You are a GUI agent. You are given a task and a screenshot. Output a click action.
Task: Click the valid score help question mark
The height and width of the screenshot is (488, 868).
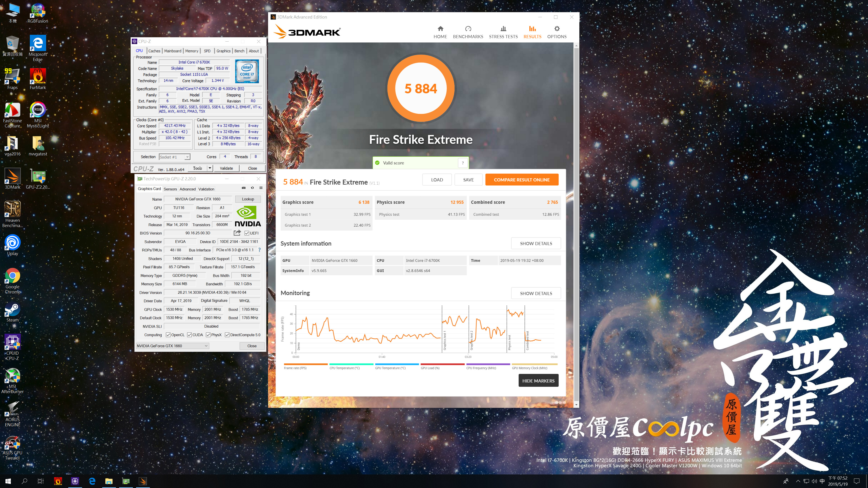463,163
